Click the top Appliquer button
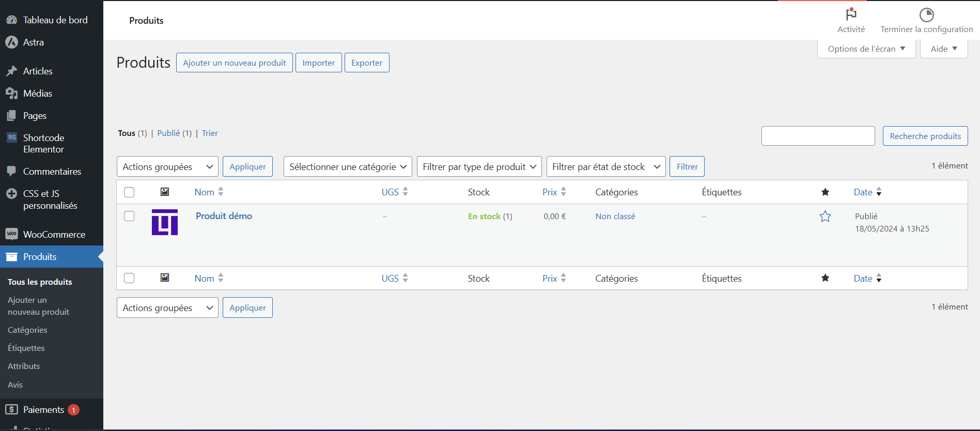Screen dimensions: 980x431 click(x=247, y=166)
